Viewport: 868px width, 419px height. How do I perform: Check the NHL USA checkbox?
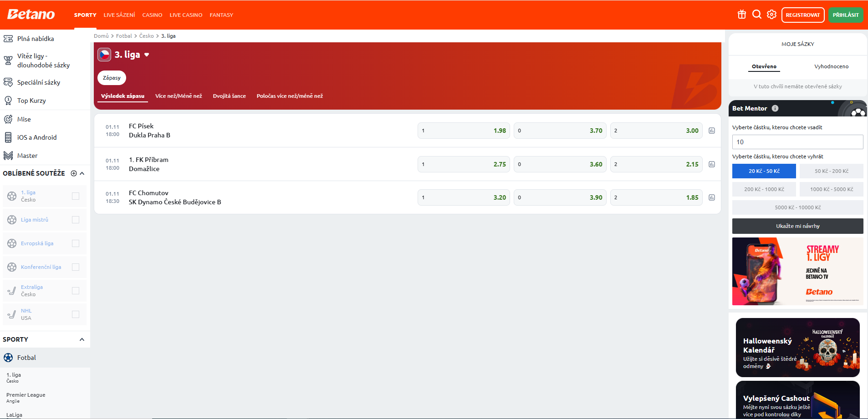[76, 314]
